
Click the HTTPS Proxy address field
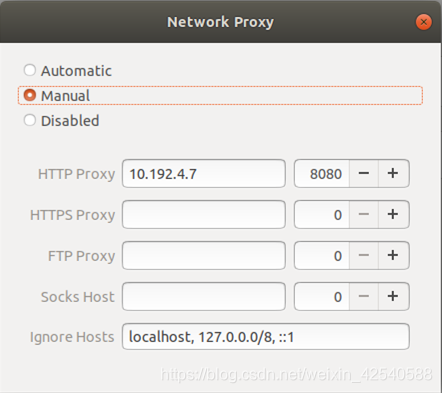click(204, 215)
